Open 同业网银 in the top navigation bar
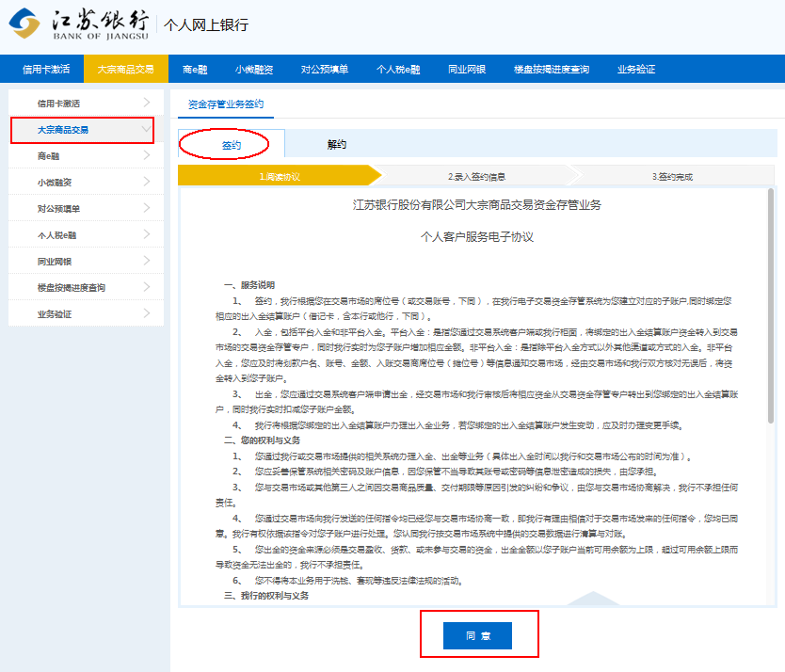 point(467,69)
